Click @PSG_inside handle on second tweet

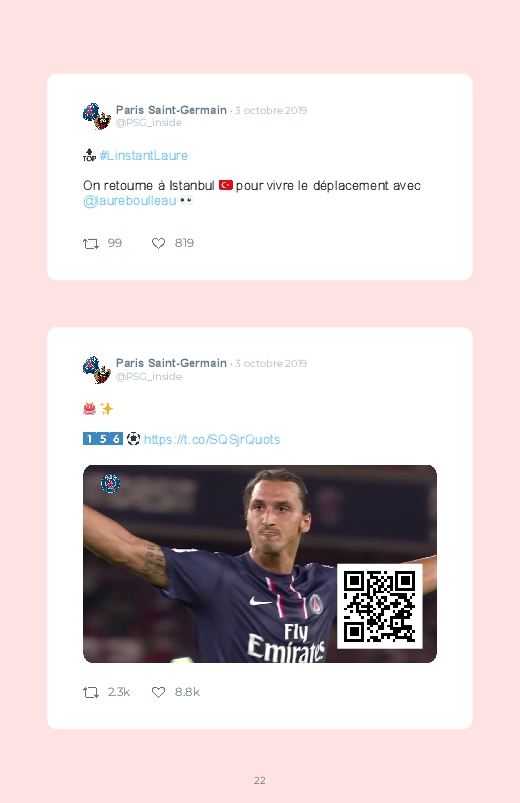tap(149, 376)
